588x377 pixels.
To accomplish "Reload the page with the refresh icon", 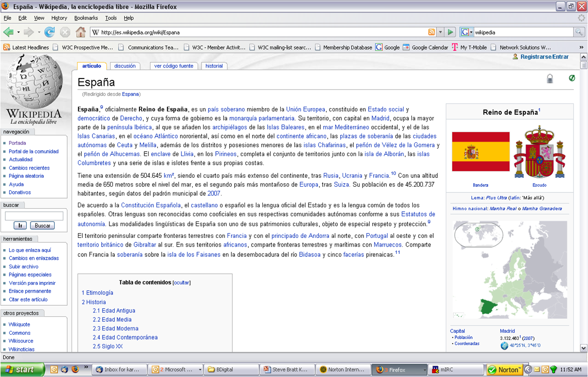I will pos(49,32).
